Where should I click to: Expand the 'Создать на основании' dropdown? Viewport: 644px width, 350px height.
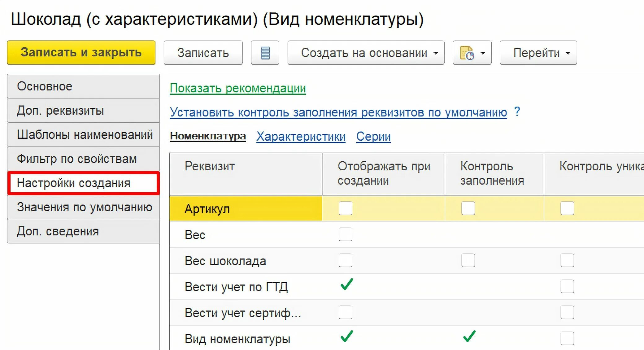pyautogui.click(x=366, y=53)
